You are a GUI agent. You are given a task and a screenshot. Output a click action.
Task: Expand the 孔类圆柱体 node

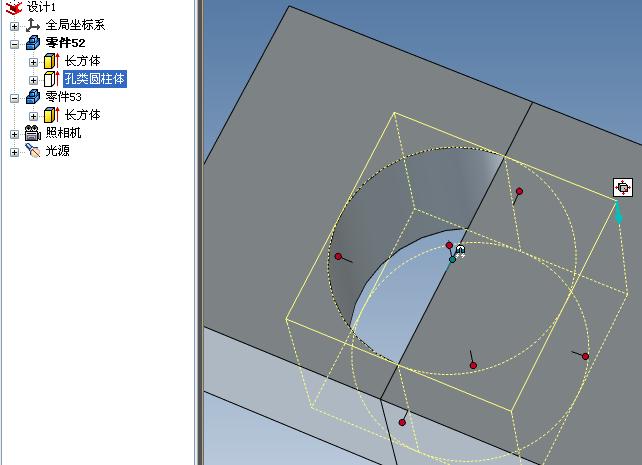(34, 80)
